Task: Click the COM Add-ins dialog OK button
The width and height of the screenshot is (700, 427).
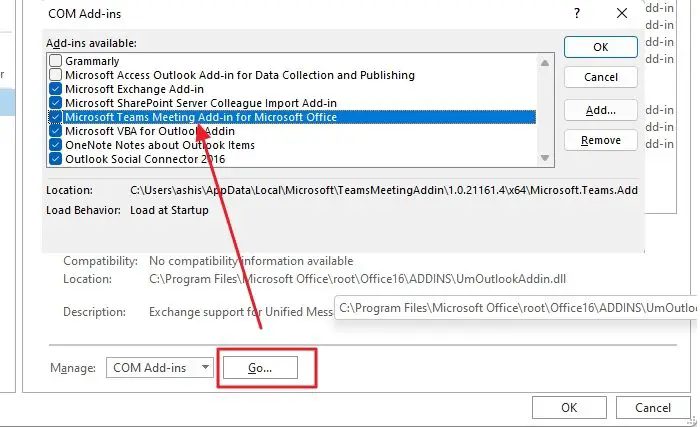Action: 600,47
